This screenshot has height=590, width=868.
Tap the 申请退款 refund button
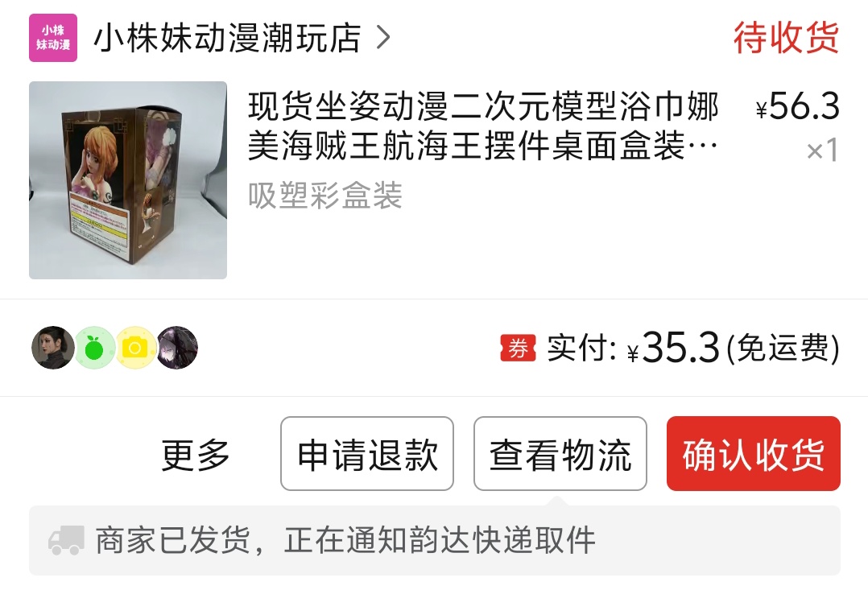click(x=367, y=454)
